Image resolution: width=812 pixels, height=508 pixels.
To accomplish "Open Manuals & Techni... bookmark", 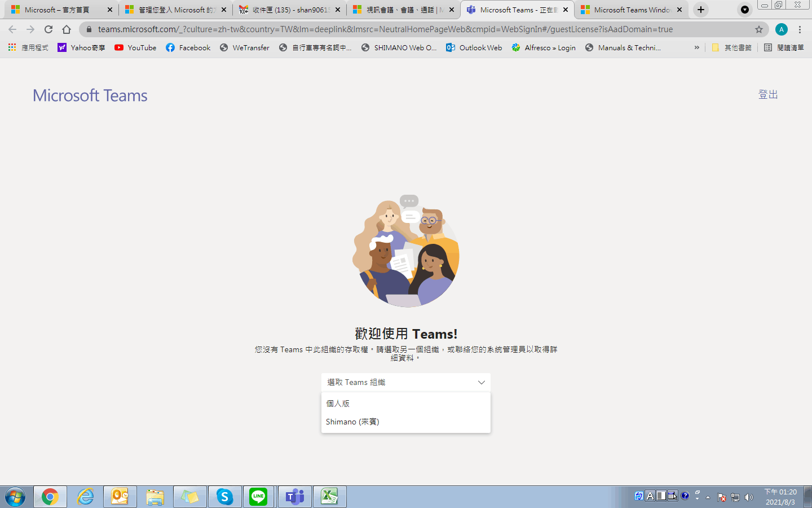I will coord(623,47).
